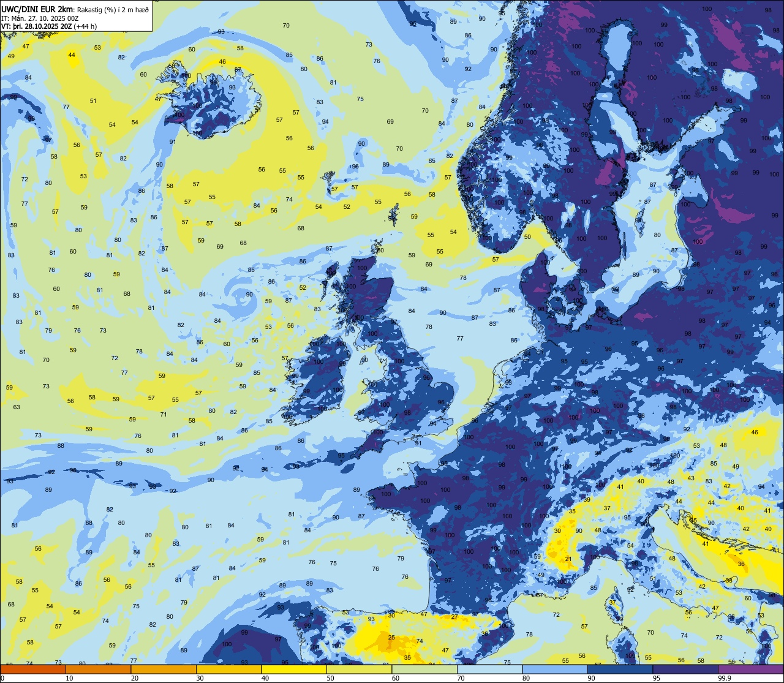The width and height of the screenshot is (784, 683).
Task: Click the humidity value '25' over Spain
Action: tap(391, 638)
